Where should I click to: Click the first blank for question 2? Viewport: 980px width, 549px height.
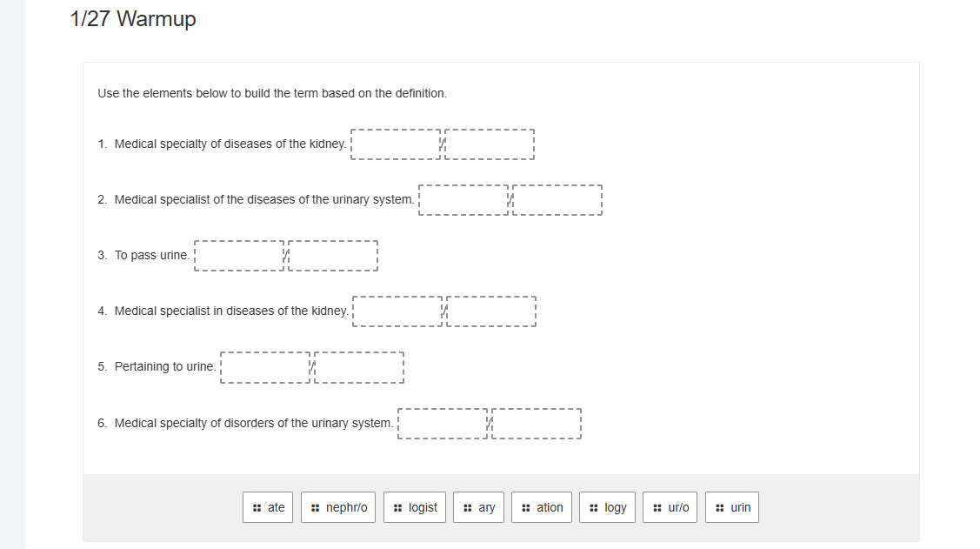point(463,199)
